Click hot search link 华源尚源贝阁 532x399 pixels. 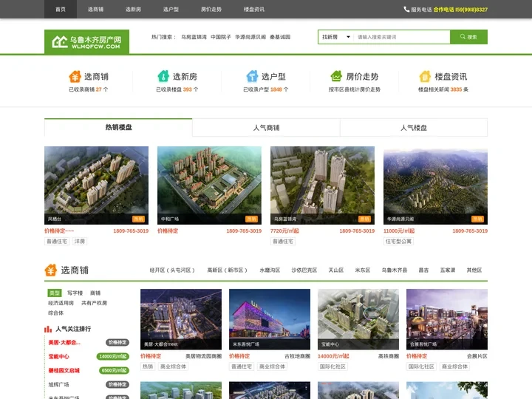[250, 37]
